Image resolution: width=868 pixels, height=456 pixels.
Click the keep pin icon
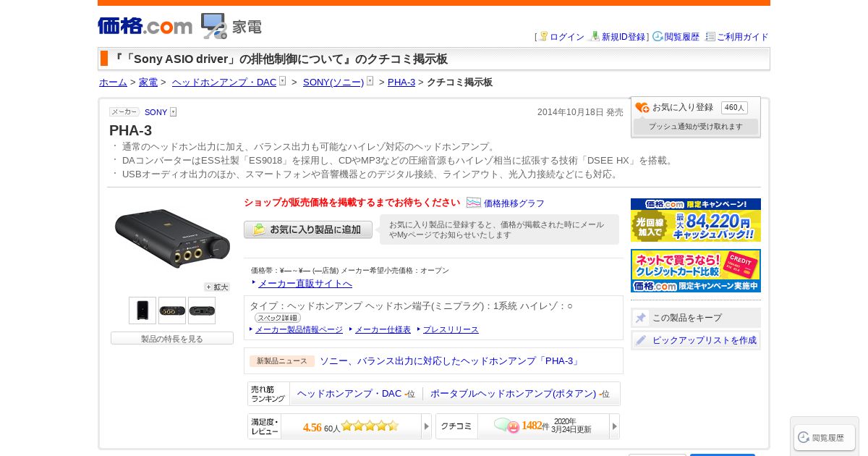point(641,318)
